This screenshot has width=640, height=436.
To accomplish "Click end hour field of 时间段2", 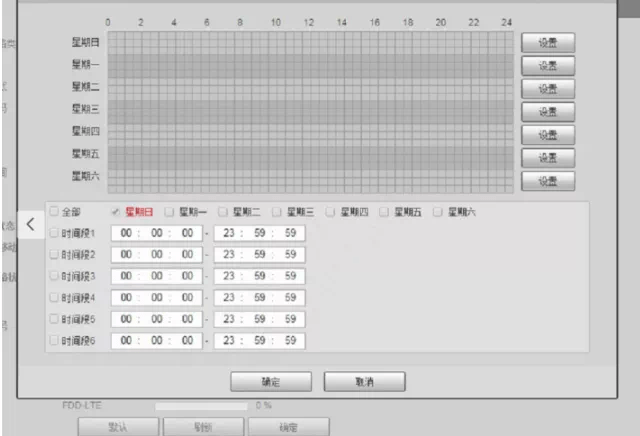I will point(229,255).
